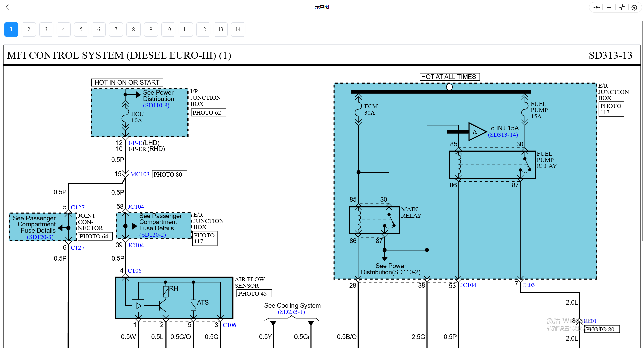Screen dimensions: 644x348
Task: Follow the SD120-3 fuse details link
Action: [x=40, y=237]
